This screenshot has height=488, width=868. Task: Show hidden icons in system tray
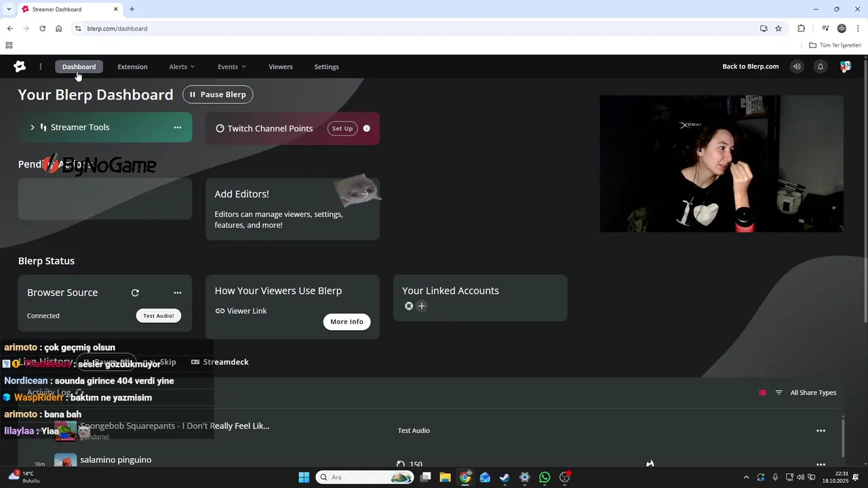(x=746, y=477)
